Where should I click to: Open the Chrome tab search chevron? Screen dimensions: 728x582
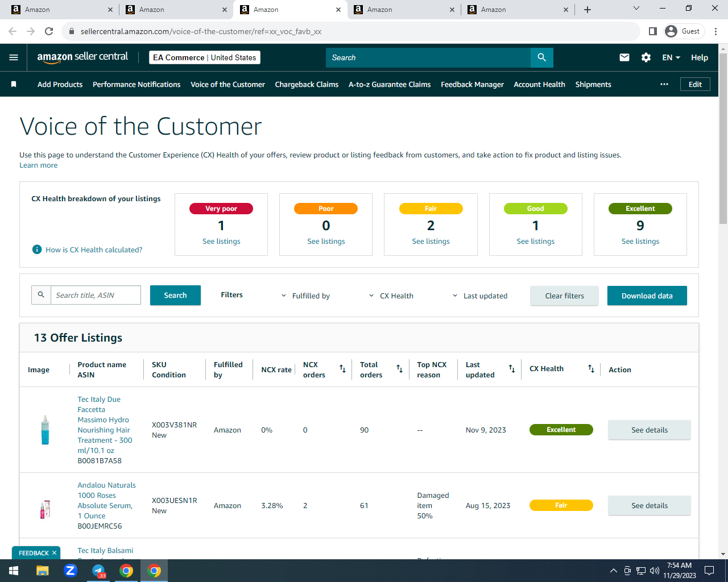click(636, 9)
